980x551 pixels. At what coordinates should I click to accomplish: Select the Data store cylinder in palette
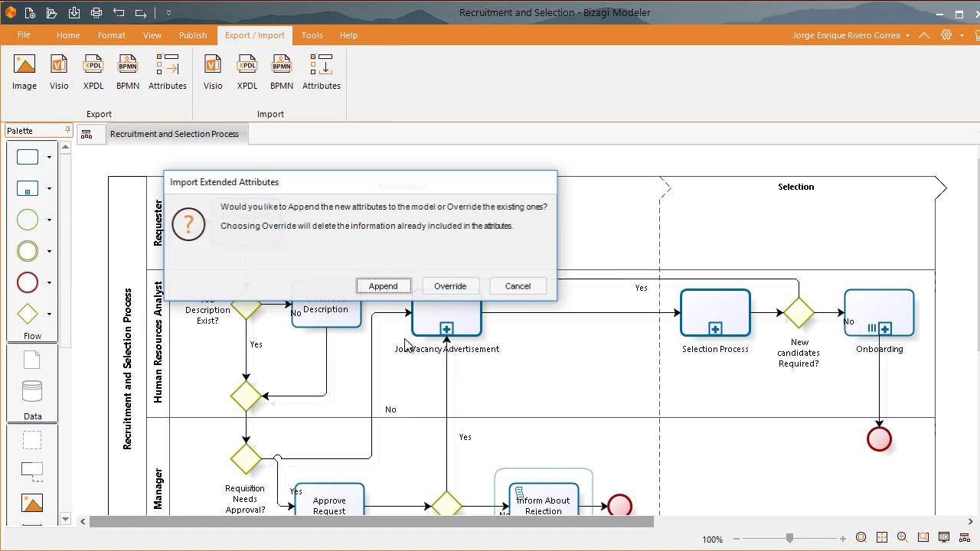point(32,391)
